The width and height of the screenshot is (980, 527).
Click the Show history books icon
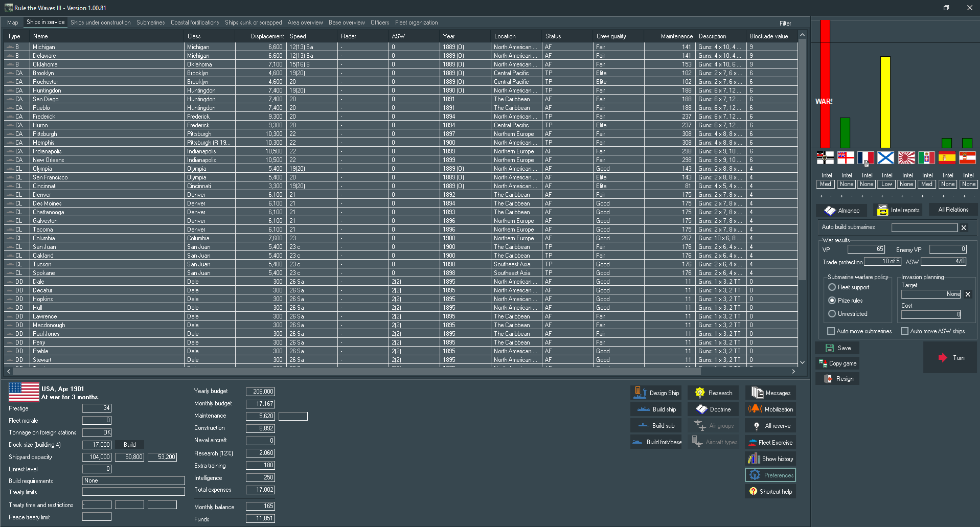coord(754,459)
